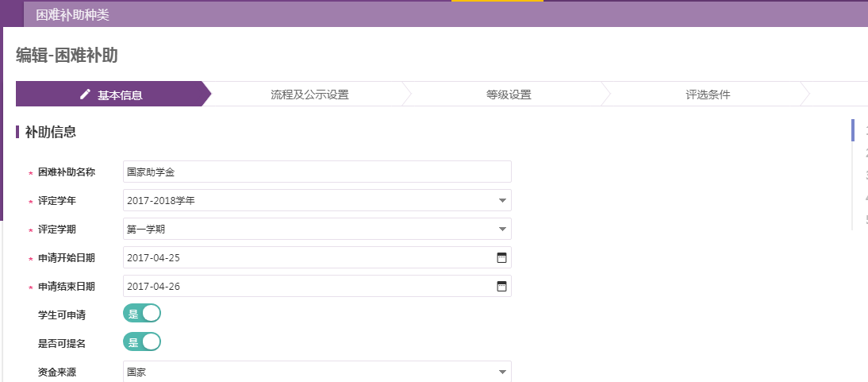Click the pencil icon in 基本信息 step
Image resolution: width=868 pixels, height=382 pixels.
pos(85,95)
